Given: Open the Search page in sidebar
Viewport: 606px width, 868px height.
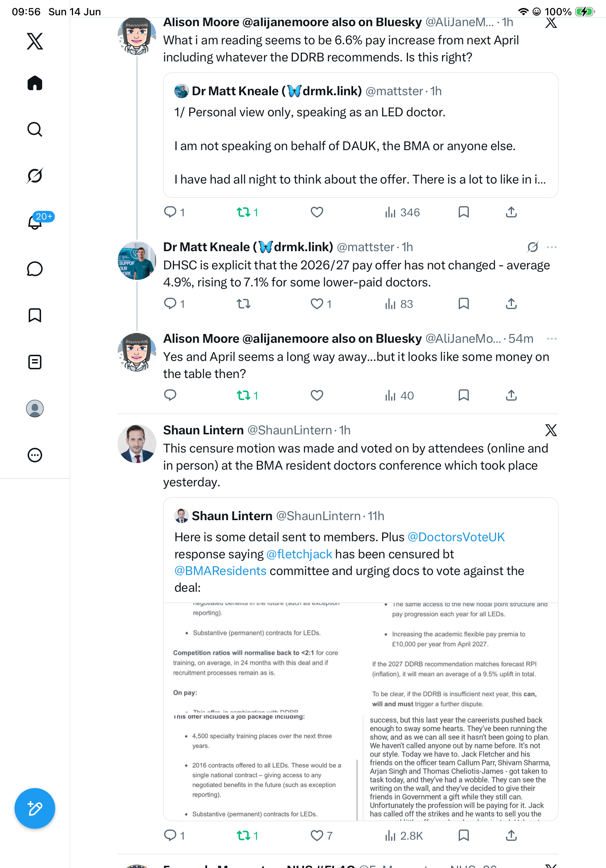Looking at the screenshot, I should click(x=35, y=129).
